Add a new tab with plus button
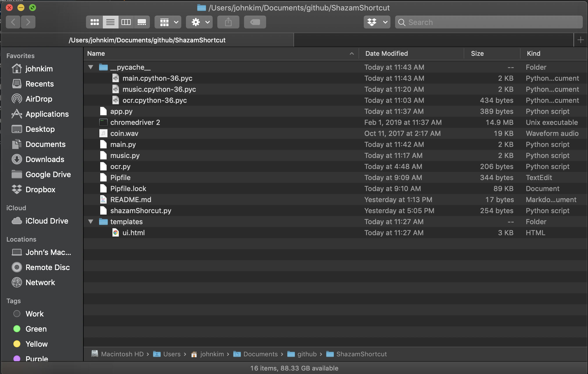Screen dimensions: 588x374 coord(580,40)
